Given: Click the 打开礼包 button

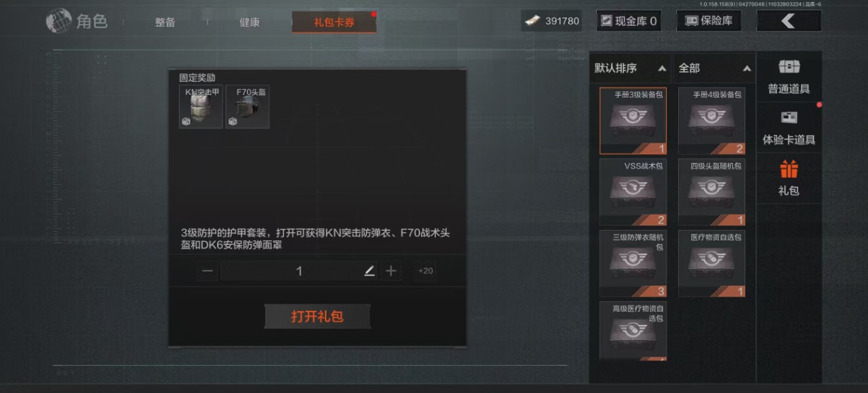Looking at the screenshot, I should click(x=317, y=316).
